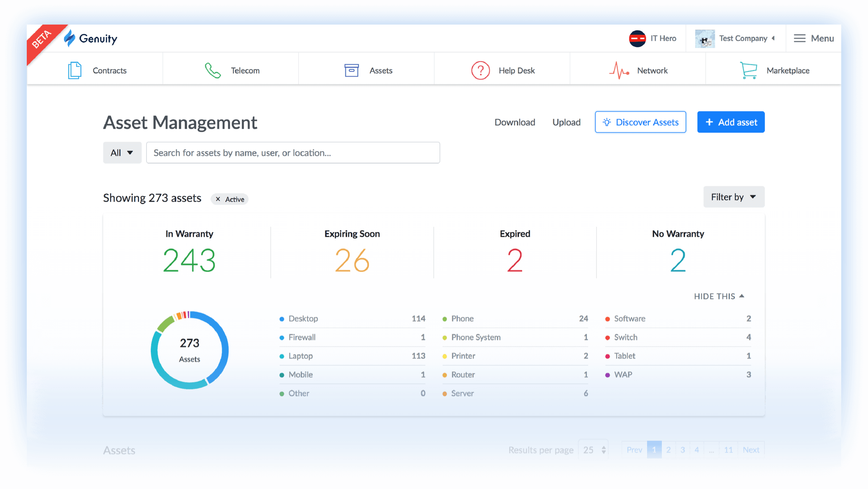
Task: Expand the All search category dropdown
Action: pyautogui.click(x=122, y=152)
